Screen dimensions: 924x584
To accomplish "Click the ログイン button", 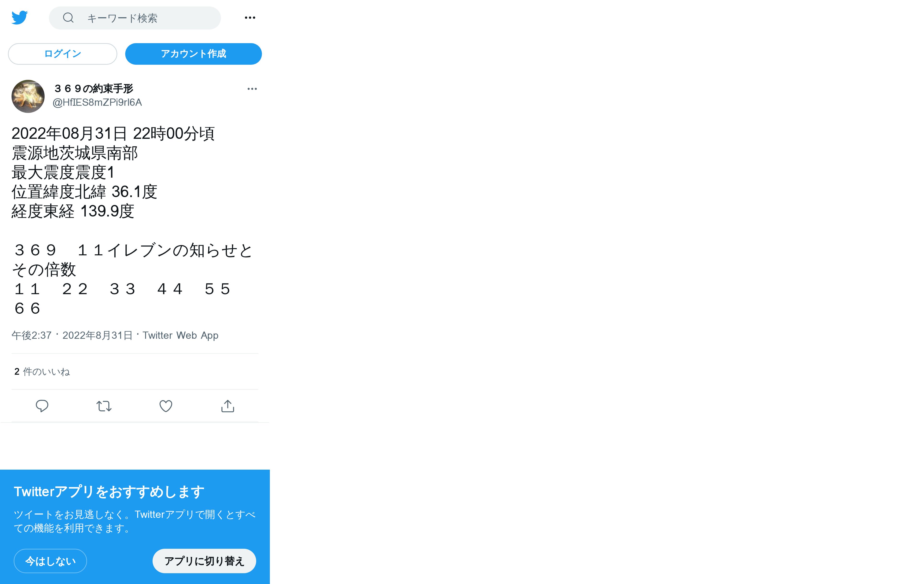I will click(x=63, y=54).
